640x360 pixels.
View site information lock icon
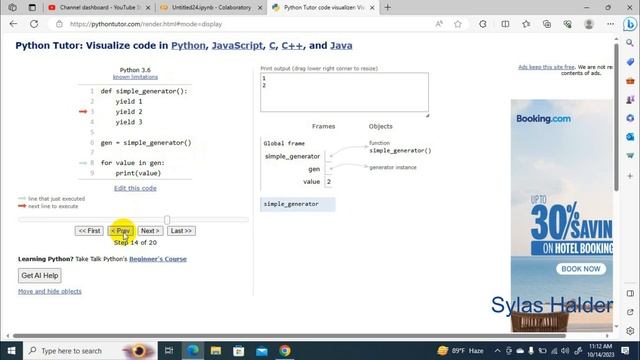(x=59, y=24)
